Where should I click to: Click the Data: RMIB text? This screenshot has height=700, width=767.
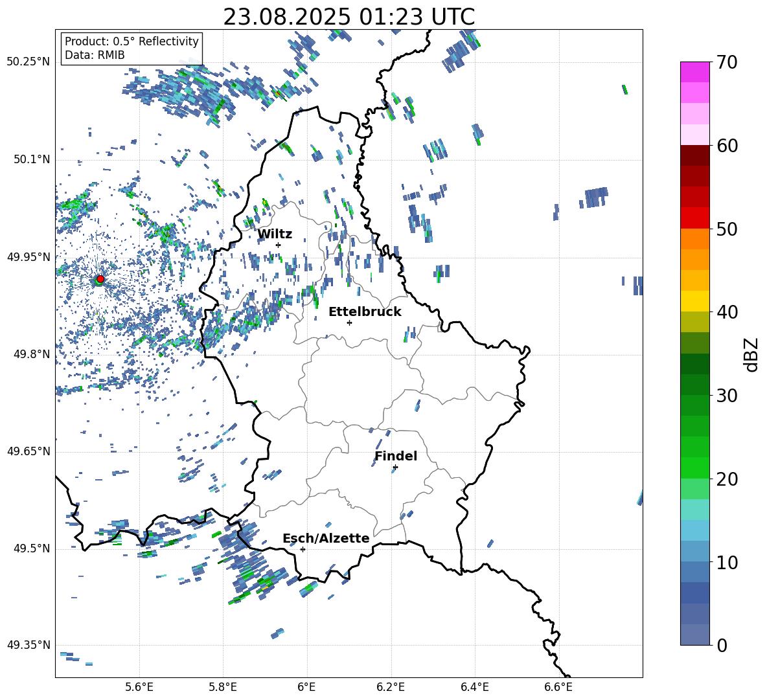[95, 55]
